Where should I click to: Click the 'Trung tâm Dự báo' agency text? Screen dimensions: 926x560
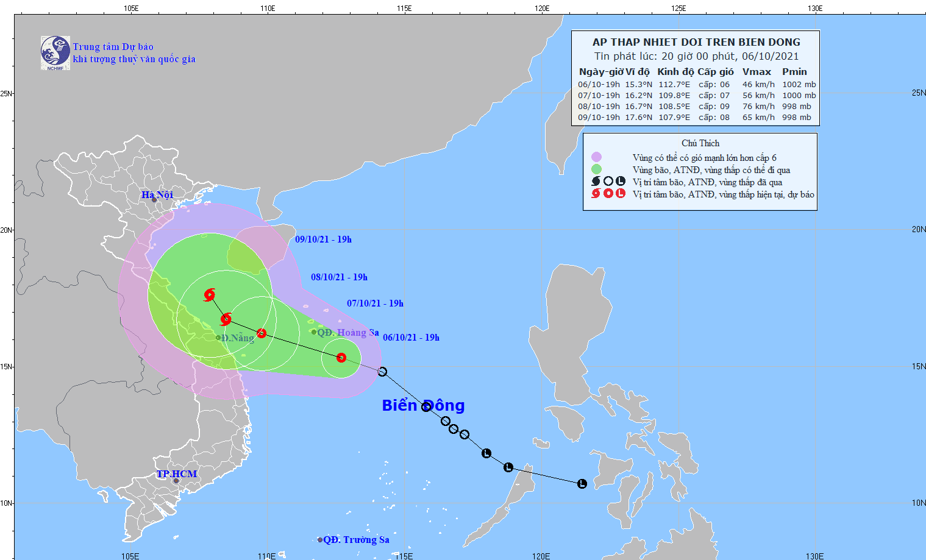coord(113,47)
